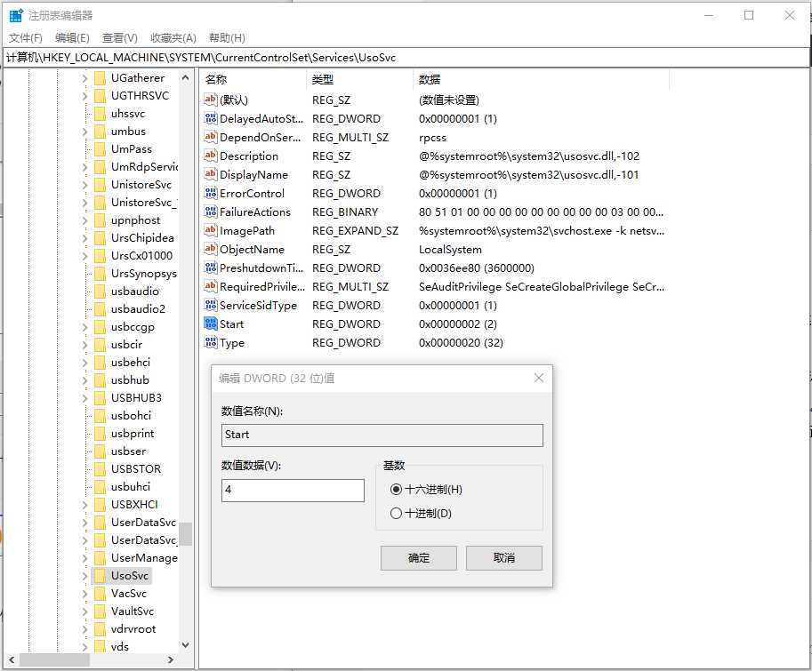Select the UserDataSvc tree item

143,523
